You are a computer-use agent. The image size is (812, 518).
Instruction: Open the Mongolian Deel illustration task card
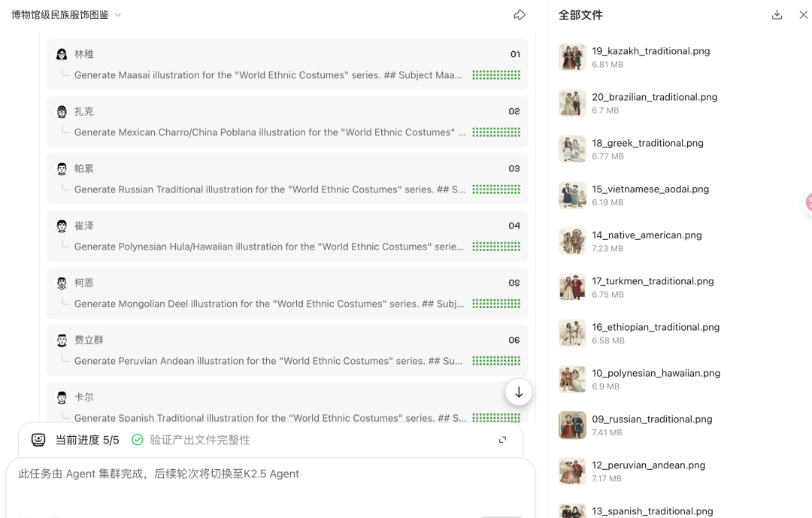287,293
